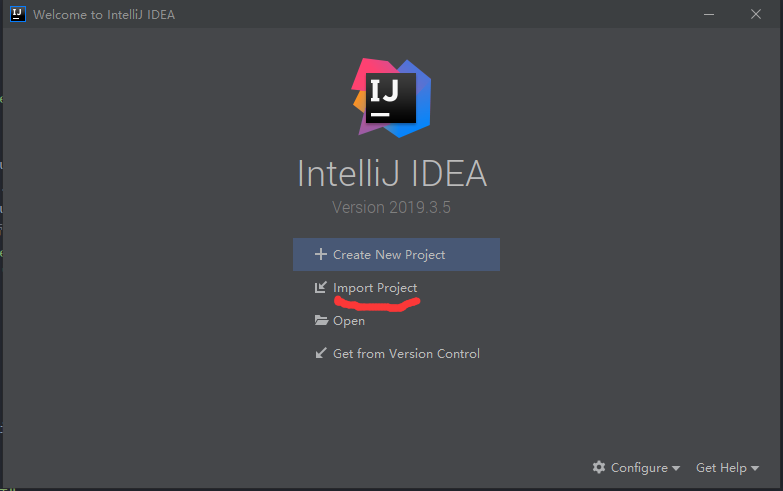The height and width of the screenshot is (491, 783).
Task: Click the plus icon beside Create New Project
Action: tap(320, 255)
